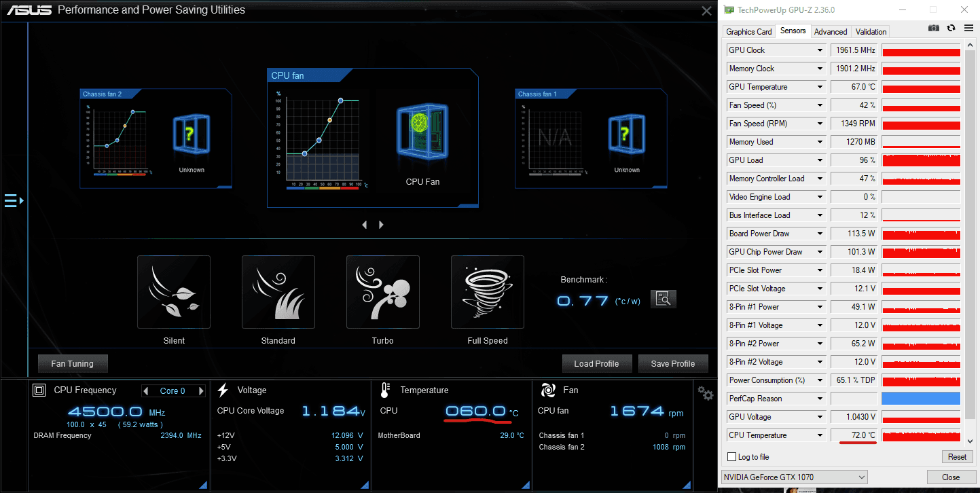Image resolution: width=980 pixels, height=493 pixels.
Task: Click the lowest CPU fan curve point
Action: pyautogui.click(x=304, y=154)
